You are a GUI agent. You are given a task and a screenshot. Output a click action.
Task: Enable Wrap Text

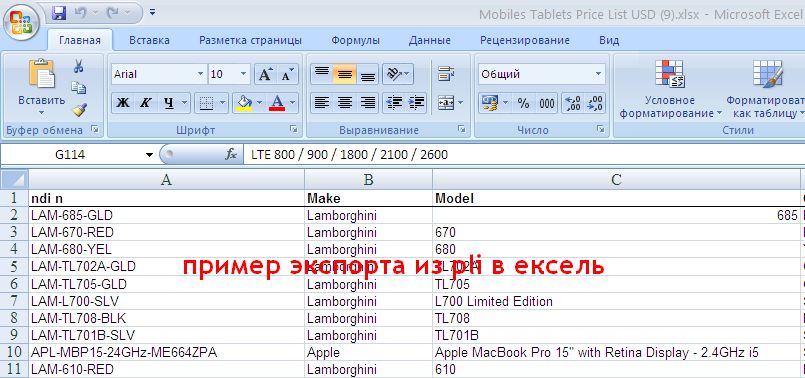(447, 74)
